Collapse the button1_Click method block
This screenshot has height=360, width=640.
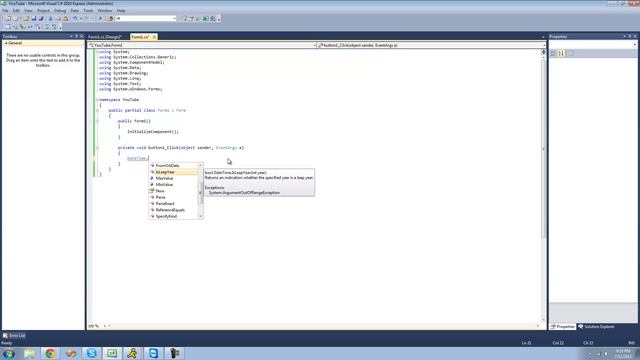(x=97, y=148)
